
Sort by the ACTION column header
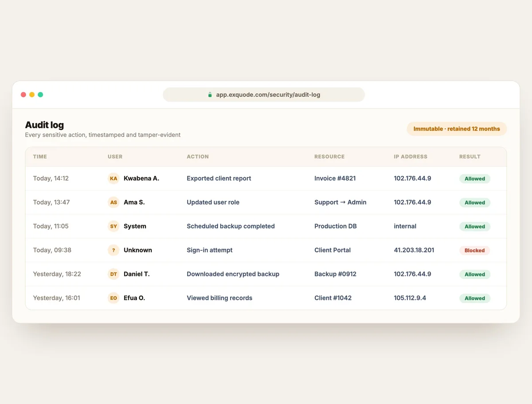point(198,157)
